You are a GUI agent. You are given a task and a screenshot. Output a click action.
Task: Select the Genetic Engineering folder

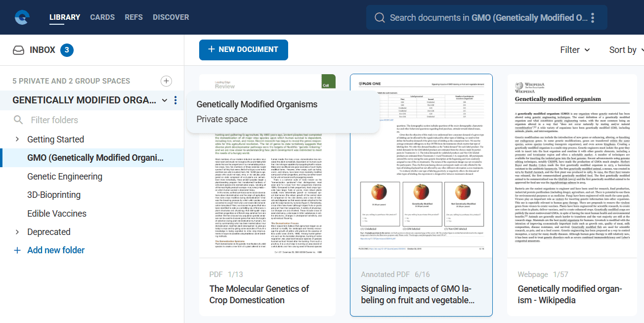(x=65, y=177)
